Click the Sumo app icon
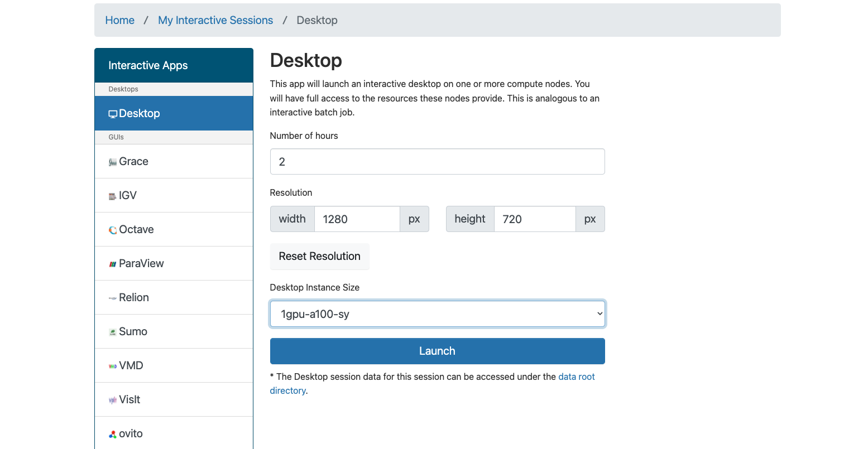The height and width of the screenshot is (449, 868). click(113, 332)
